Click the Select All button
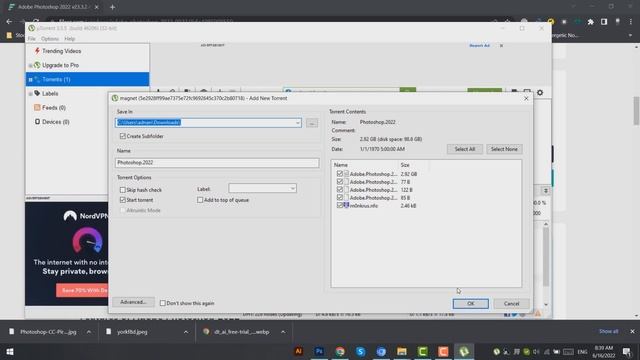 (464, 149)
